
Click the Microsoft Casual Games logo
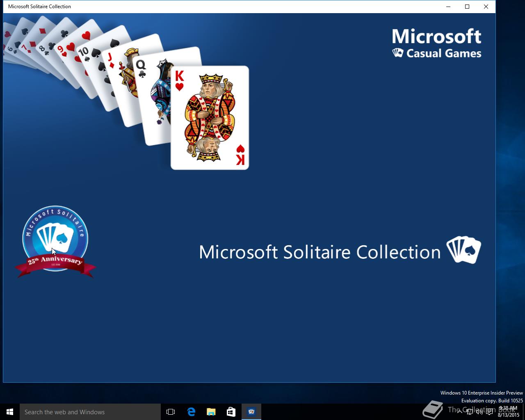click(x=437, y=43)
